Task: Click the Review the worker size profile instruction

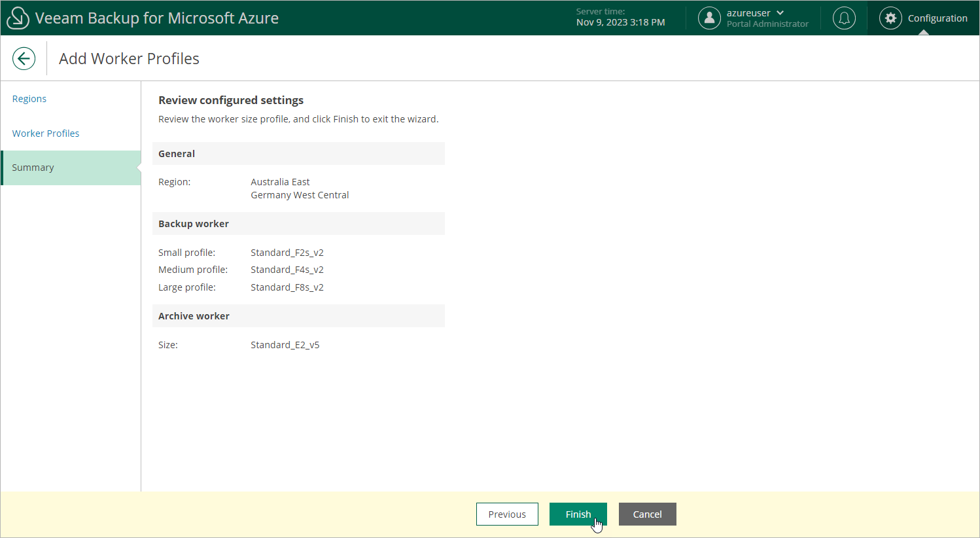Action: (x=298, y=119)
